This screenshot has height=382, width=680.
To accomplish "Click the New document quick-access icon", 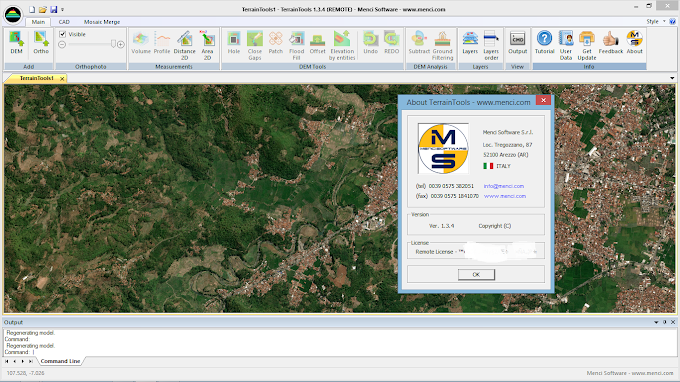I will tap(32, 9).
